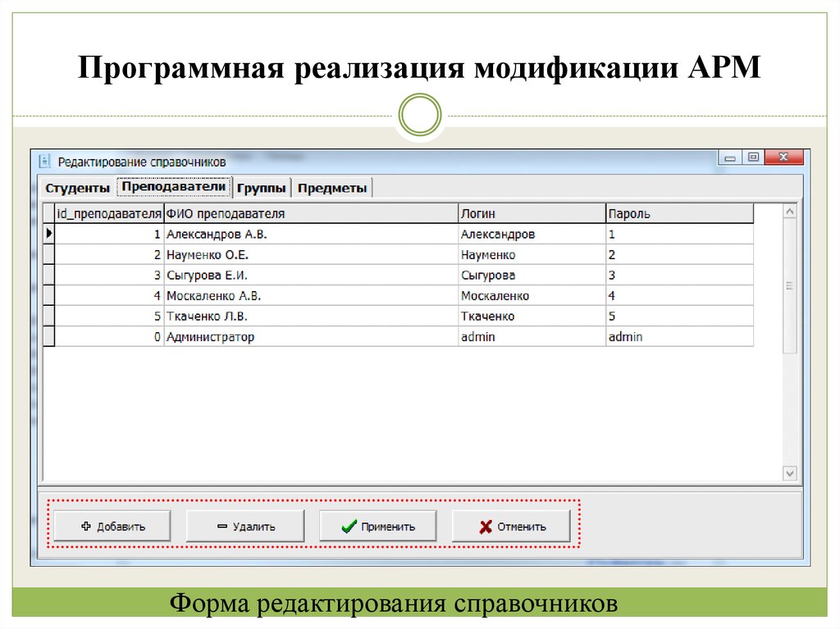Click the admin login cell
This screenshot has width=840, height=629.
531,337
